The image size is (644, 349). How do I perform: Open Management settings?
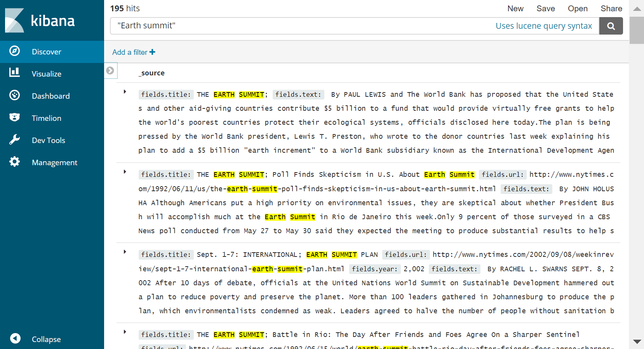click(x=55, y=162)
